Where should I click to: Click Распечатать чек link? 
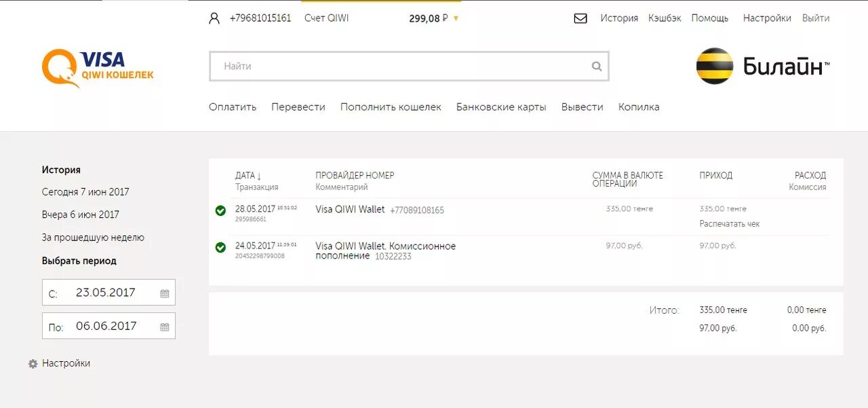730,223
